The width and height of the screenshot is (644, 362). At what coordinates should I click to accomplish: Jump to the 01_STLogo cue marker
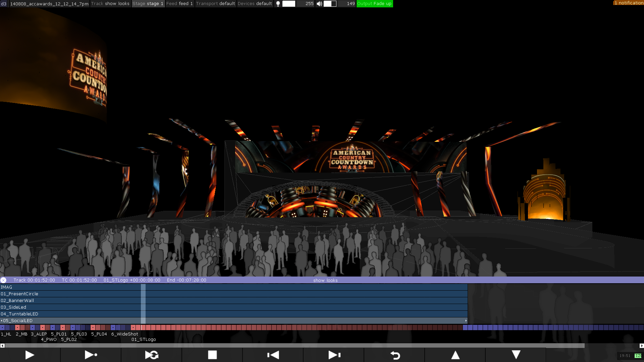(x=144, y=340)
